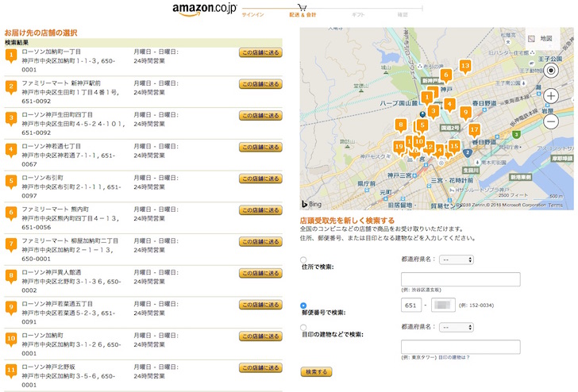The image size is (578, 392).
Task: Click map pin number 9
Action: tap(465, 113)
